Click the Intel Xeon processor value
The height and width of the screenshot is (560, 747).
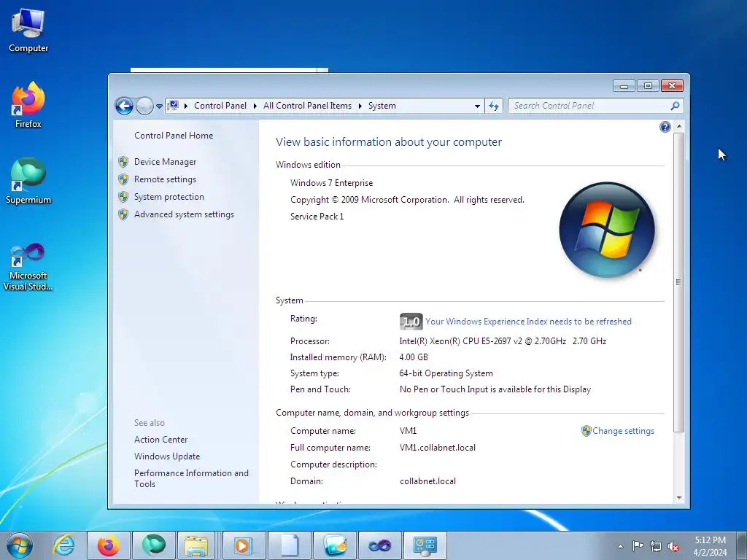pos(503,341)
